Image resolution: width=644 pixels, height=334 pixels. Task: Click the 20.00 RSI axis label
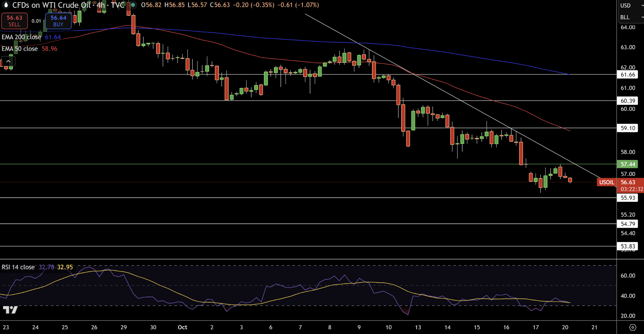[x=628, y=316]
